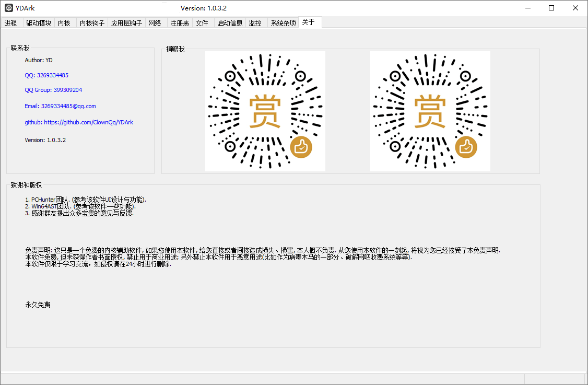588x385 pixels.
Task: Maximize the YDArk window
Action: click(551, 8)
